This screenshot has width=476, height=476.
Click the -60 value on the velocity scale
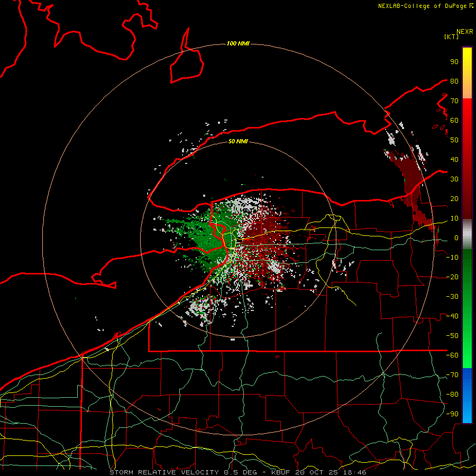coord(452,355)
